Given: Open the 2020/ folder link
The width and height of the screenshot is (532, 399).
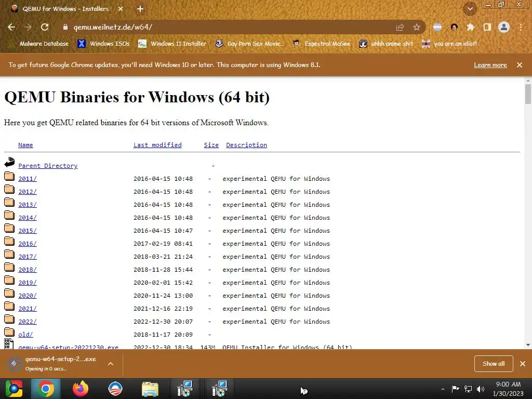Looking at the screenshot, I should tap(28, 296).
